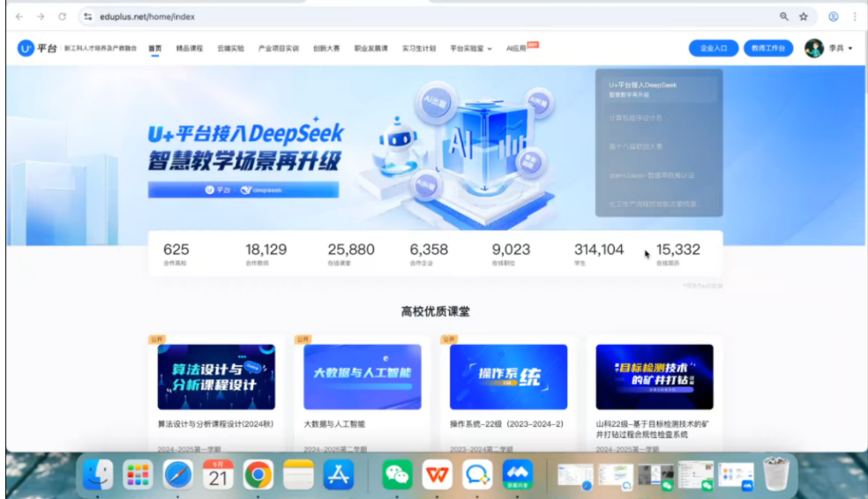Open site info icon beside the URL

pyautogui.click(x=88, y=17)
